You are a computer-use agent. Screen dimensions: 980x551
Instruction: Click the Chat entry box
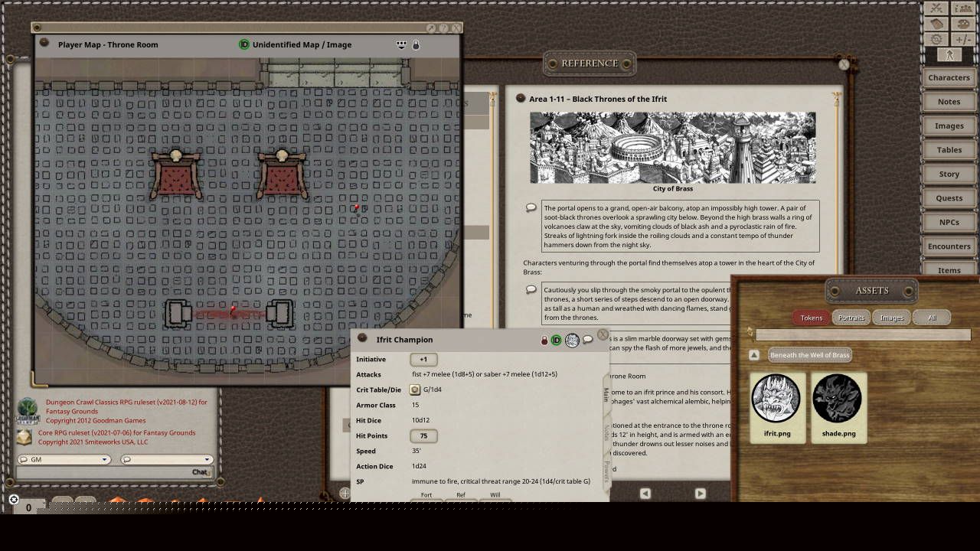click(113, 473)
